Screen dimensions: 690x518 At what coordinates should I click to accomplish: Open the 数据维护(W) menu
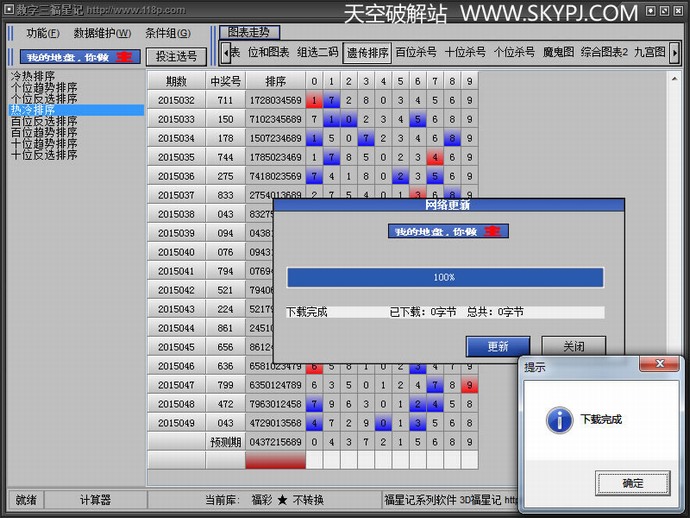pyautogui.click(x=102, y=33)
